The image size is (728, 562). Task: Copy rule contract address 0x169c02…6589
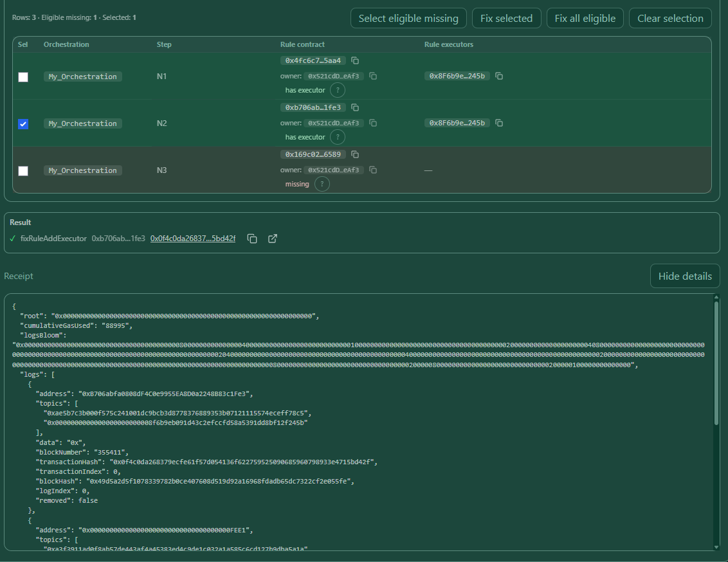point(355,154)
